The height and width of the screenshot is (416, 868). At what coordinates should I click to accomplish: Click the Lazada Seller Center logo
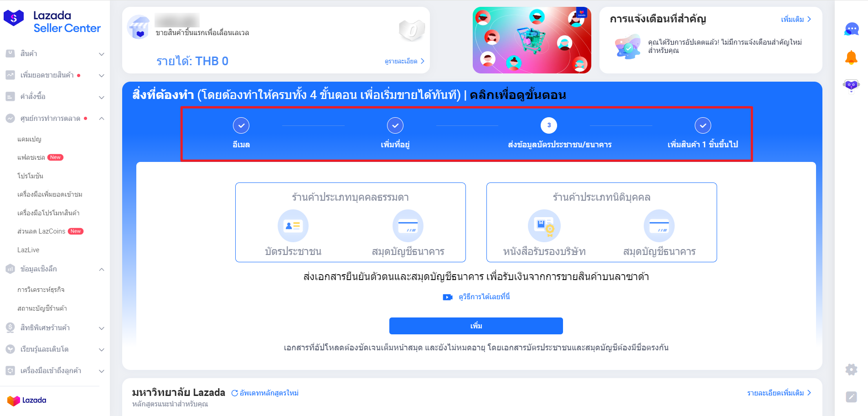(x=52, y=21)
